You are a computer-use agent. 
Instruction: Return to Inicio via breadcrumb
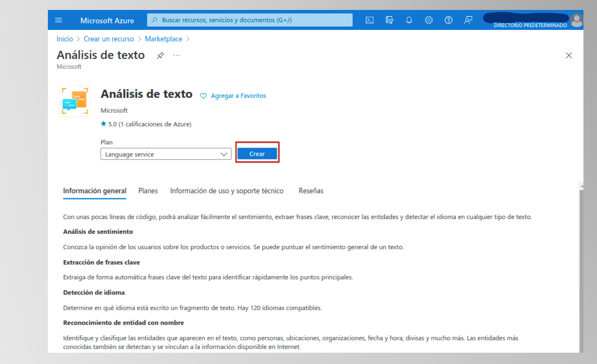point(65,39)
